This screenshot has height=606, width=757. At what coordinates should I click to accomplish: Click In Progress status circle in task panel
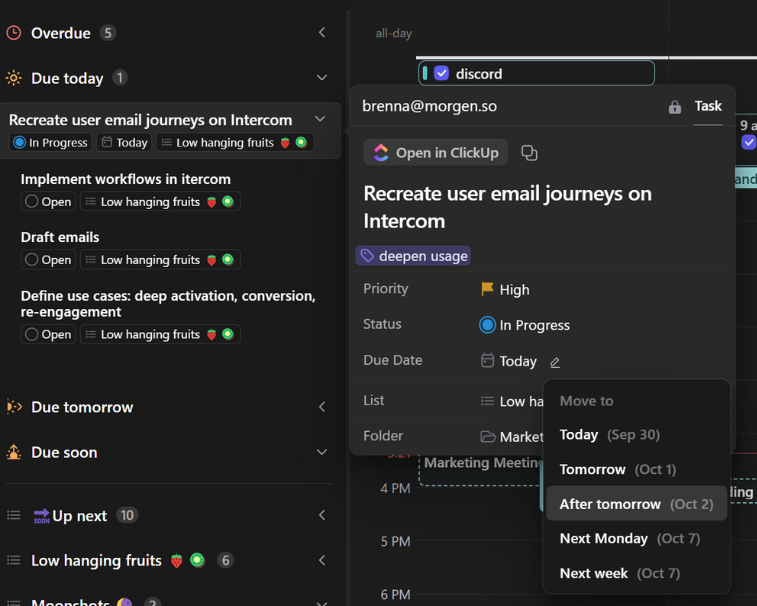487,325
